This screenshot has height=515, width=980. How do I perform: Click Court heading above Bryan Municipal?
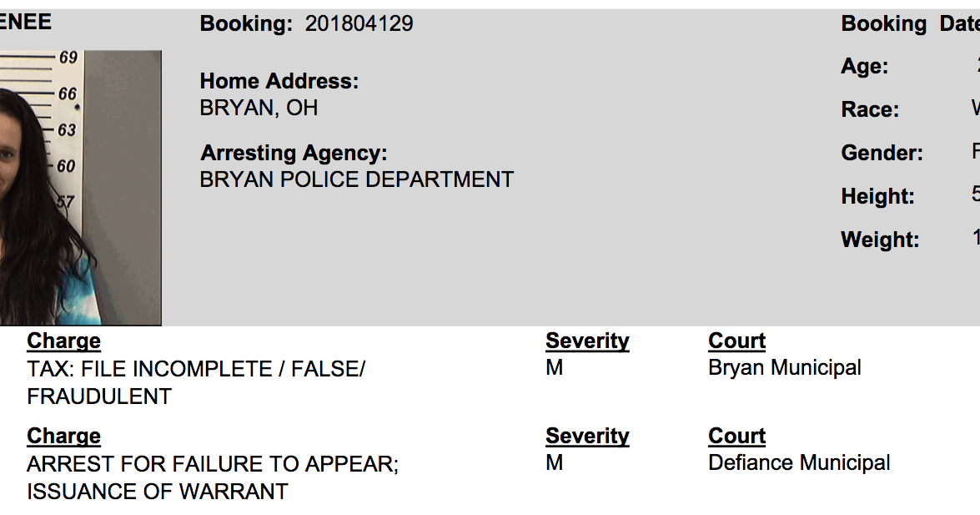[x=736, y=341]
